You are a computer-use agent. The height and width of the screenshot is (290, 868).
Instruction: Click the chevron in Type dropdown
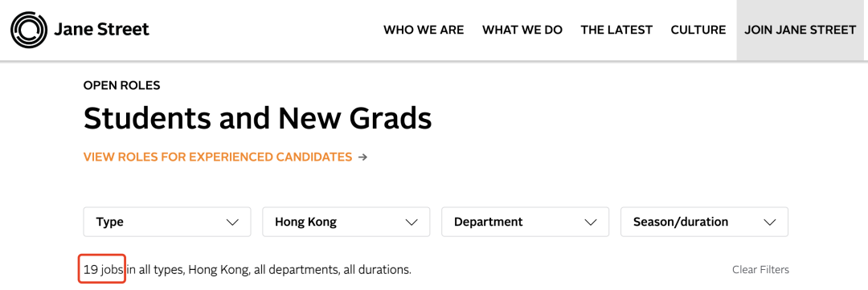click(x=232, y=223)
